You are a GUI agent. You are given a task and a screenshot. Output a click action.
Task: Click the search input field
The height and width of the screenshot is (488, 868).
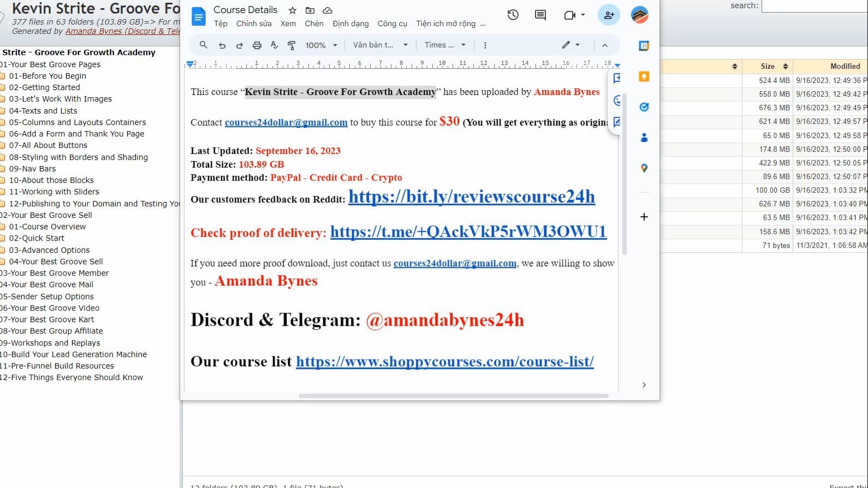(x=815, y=6)
